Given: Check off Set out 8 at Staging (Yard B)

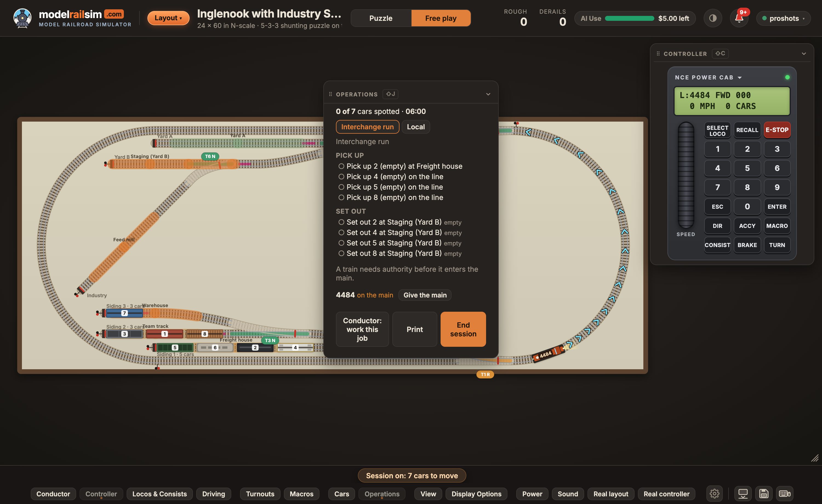Looking at the screenshot, I should 341,253.
